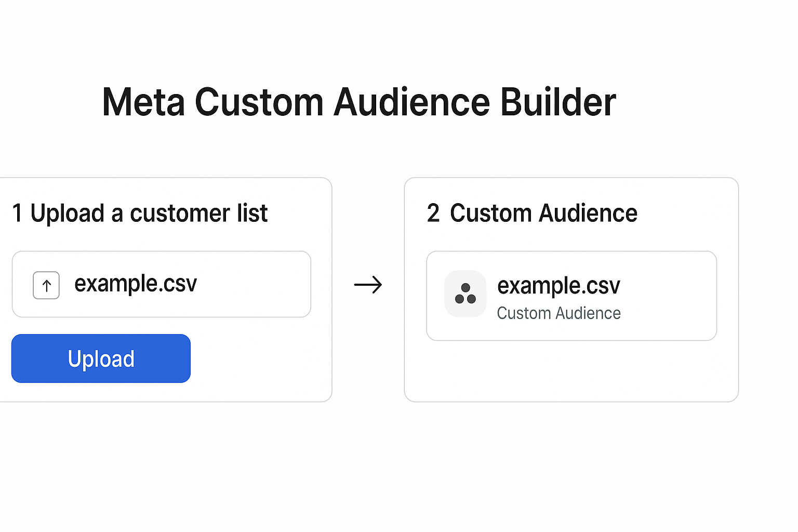Viewport: 798px width, 532px height.
Task: Click the gray "Custom Audience" subtitle text
Action: click(558, 313)
